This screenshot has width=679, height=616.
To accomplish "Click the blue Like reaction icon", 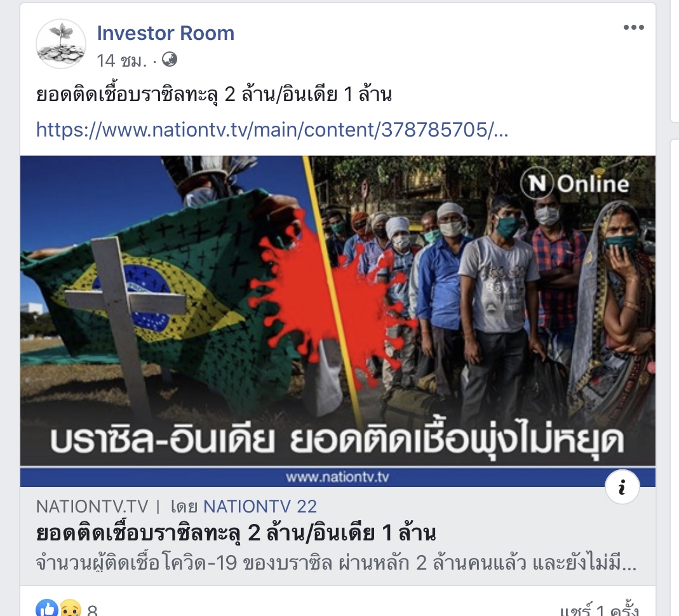I will (46, 608).
